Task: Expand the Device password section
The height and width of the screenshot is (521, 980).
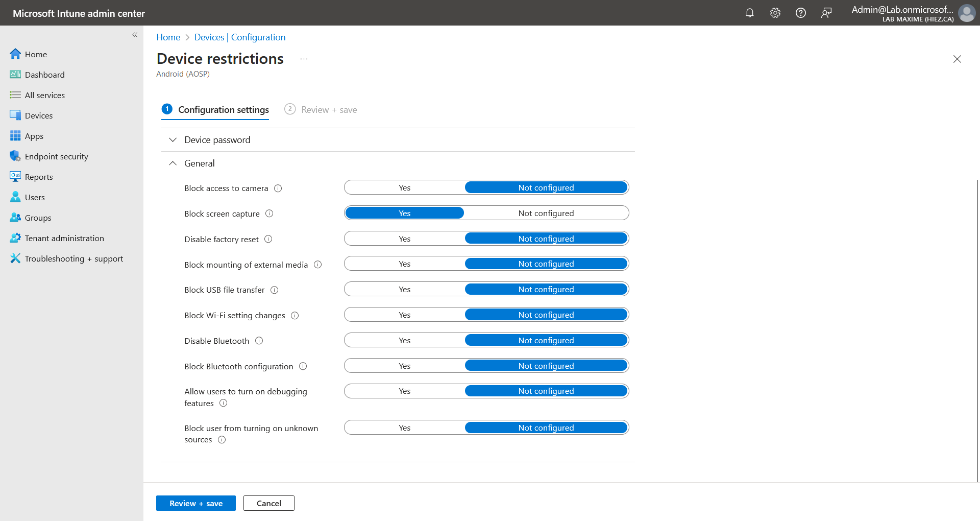Action: pyautogui.click(x=217, y=140)
